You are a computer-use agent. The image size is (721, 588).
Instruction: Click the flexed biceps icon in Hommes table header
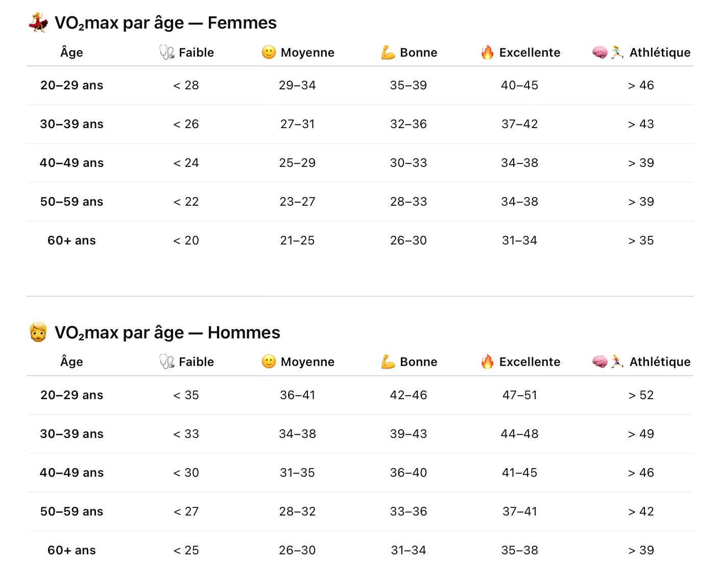tap(388, 361)
